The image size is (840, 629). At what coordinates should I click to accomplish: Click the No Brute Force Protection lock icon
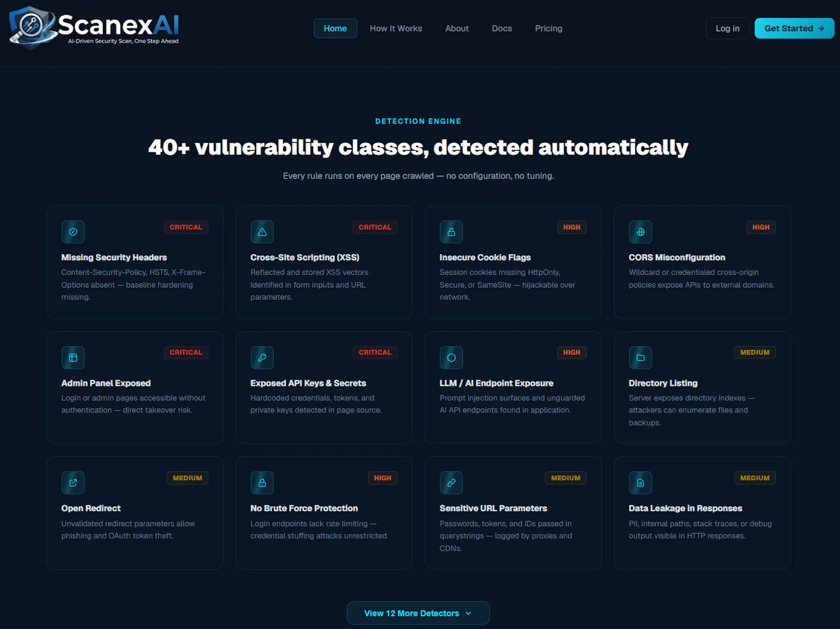[x=262, y=483]
